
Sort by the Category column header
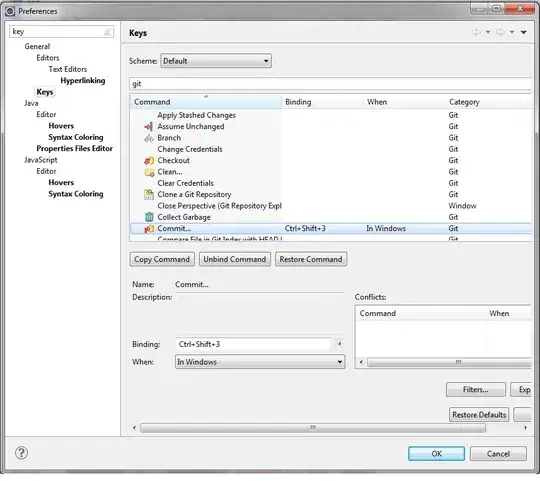point(488,102)
